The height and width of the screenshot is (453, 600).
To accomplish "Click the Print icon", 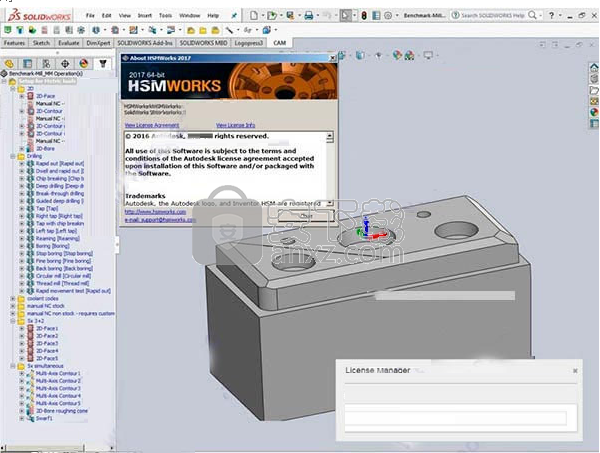I will pyautogui.click(x=308, y=15).
